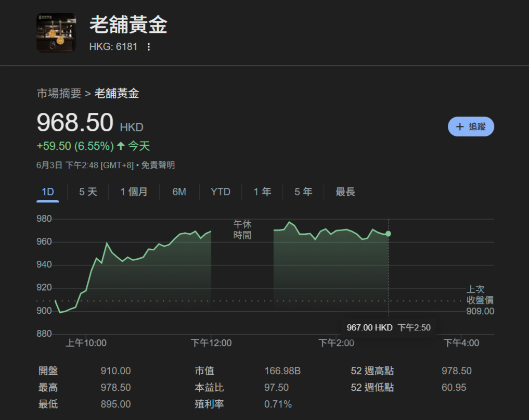The width and height of the screenshot is (529, 420).
Task: Click the currently active 1D tab
Action: [47, 192]
